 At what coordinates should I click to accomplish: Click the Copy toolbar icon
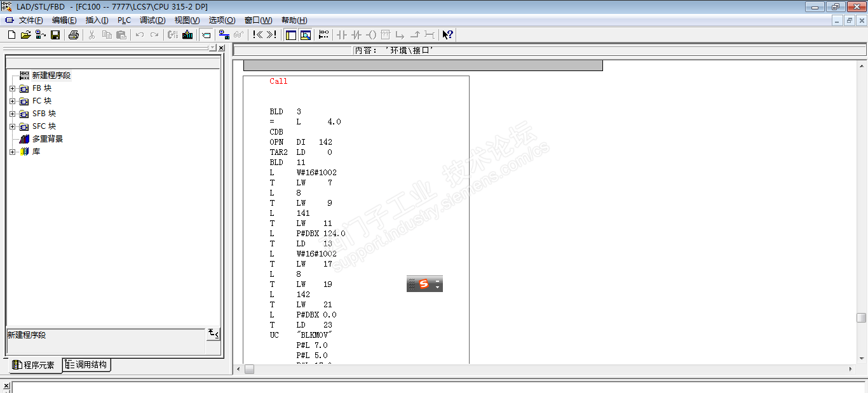click(x=107, y=35)
